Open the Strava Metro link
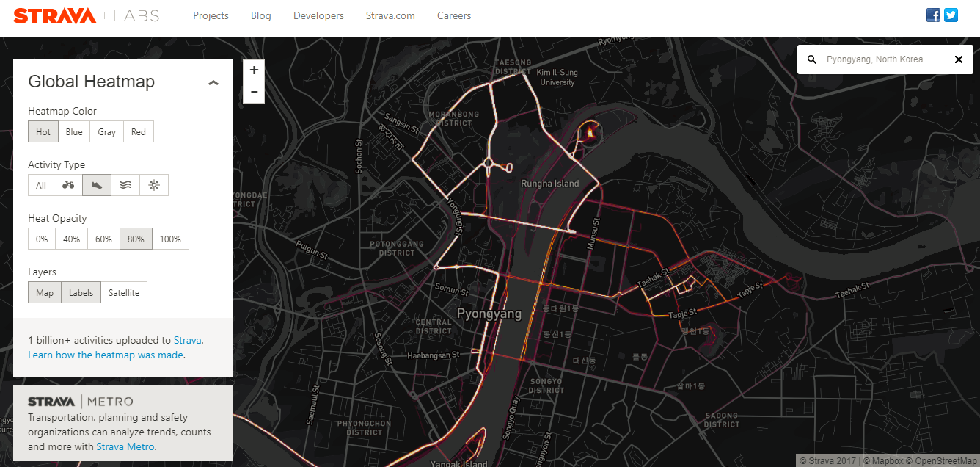The image size is (980, 467). pyautogui.click(x=125, y=446)
